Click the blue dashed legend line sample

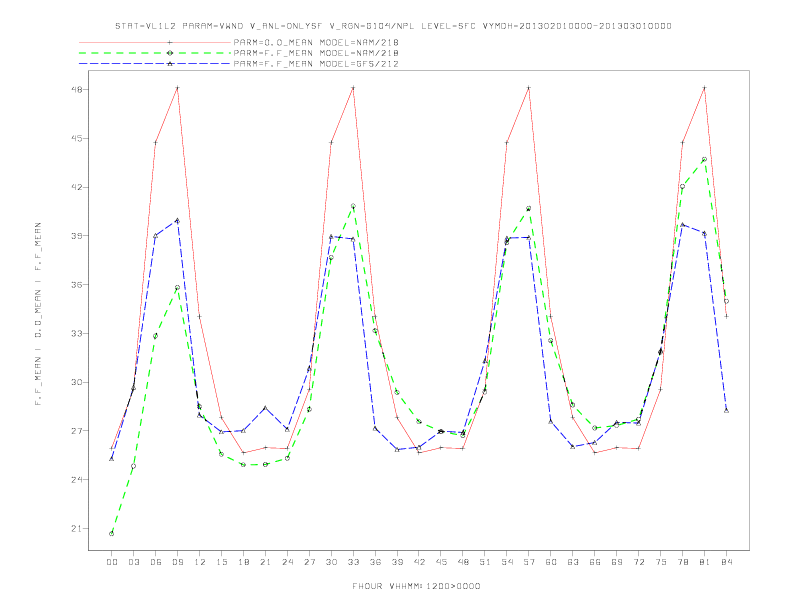click(155, 64)
